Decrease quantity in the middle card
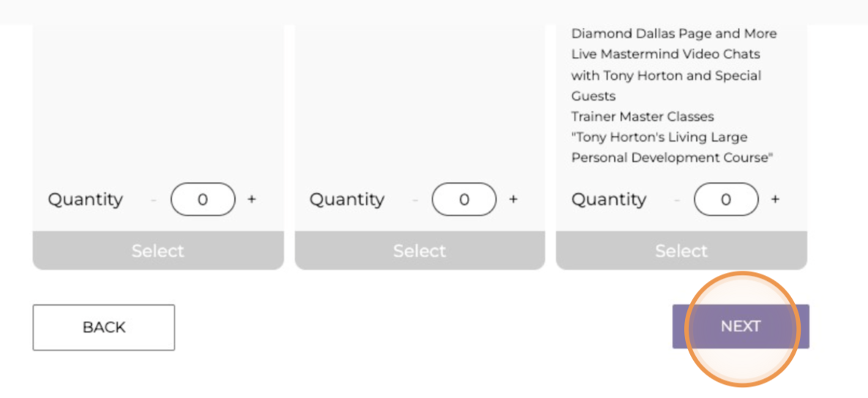 (x=415, y=199)
